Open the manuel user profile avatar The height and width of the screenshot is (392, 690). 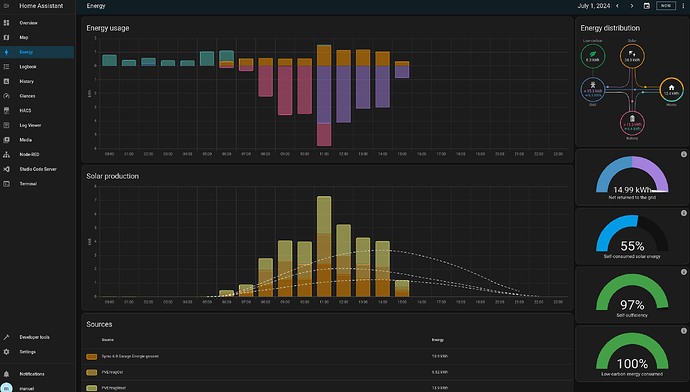click(6, 388)
